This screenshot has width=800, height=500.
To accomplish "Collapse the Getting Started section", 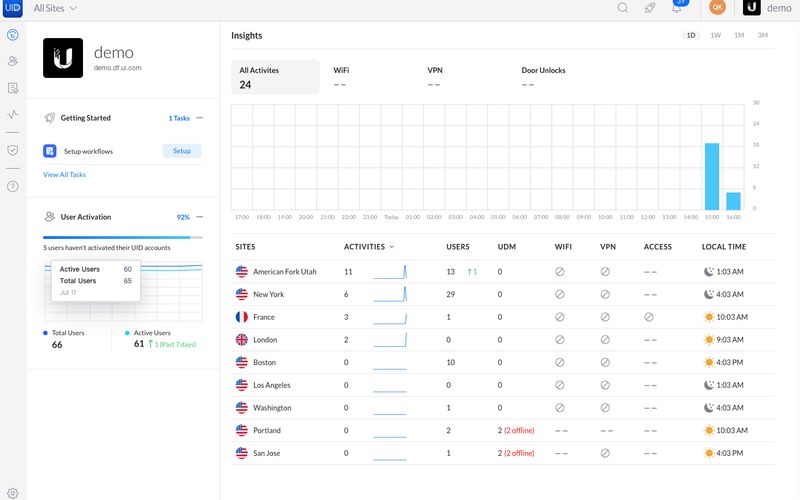I will pos(199,118).
